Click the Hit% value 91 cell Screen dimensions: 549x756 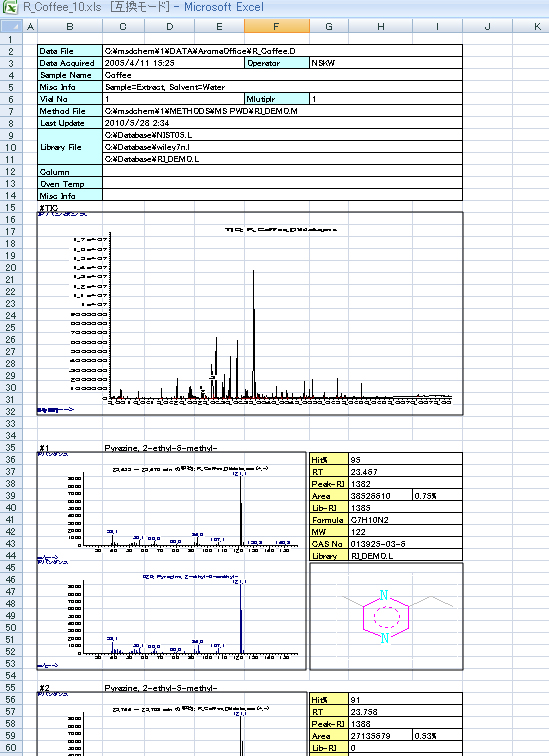pos(405,700)
